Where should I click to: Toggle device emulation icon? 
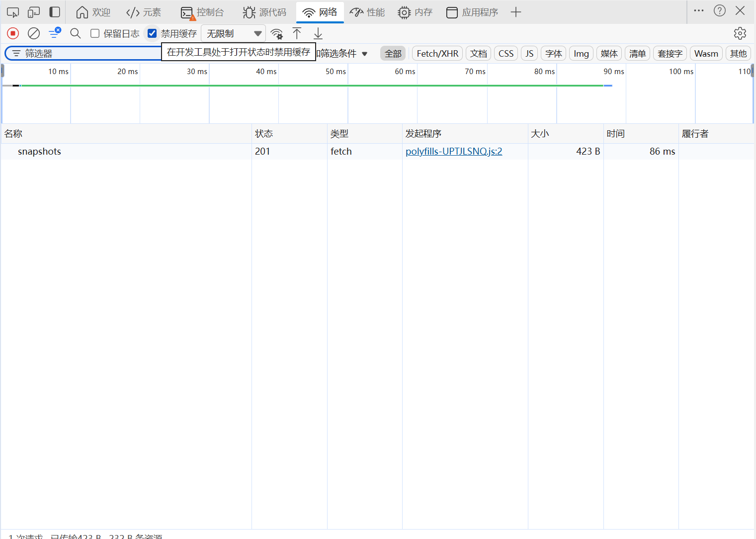(34, 12)
